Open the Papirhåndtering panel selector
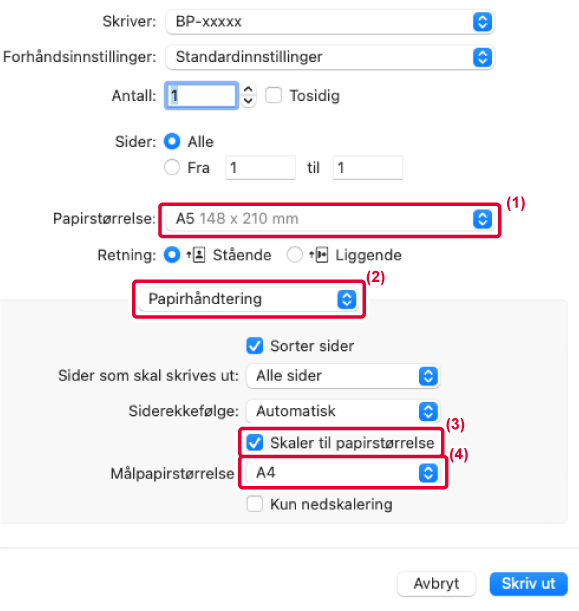 pyautogui.click(x=249, y=299)
